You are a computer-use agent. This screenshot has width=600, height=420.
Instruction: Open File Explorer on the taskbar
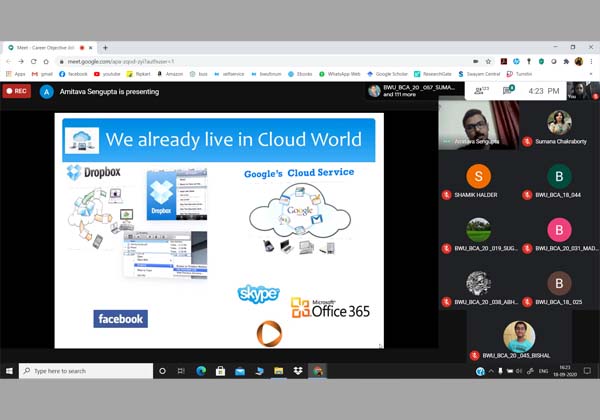point(279,371)
